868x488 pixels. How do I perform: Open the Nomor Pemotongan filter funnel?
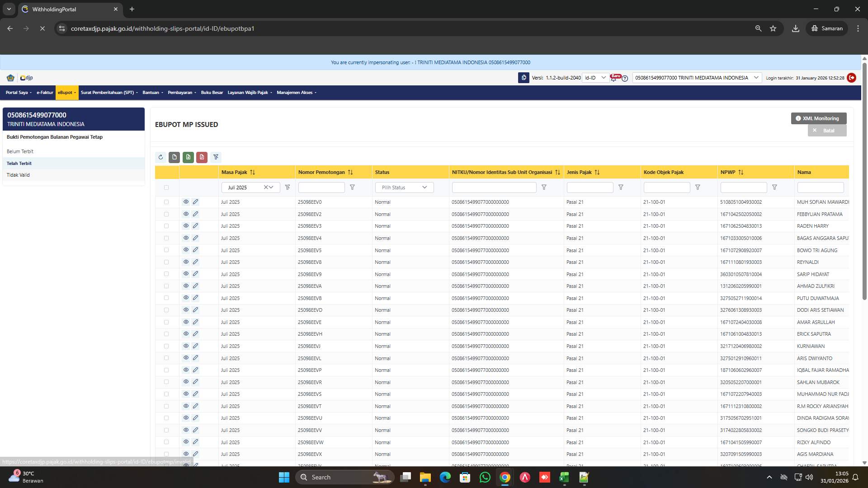[353, 187]
